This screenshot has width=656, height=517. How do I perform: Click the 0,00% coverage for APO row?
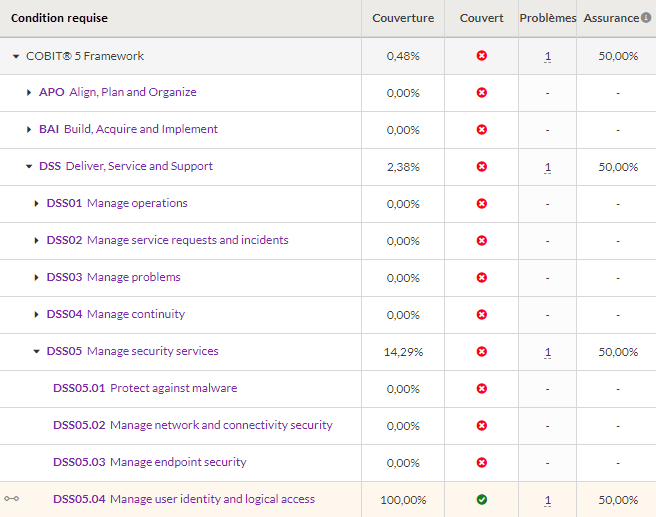[x=403, y=93]
